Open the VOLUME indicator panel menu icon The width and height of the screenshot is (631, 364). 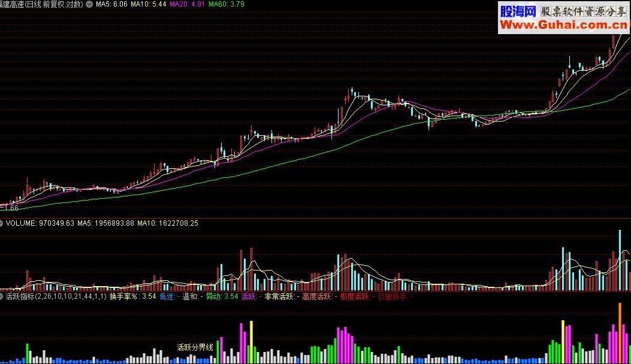(1, 223)
